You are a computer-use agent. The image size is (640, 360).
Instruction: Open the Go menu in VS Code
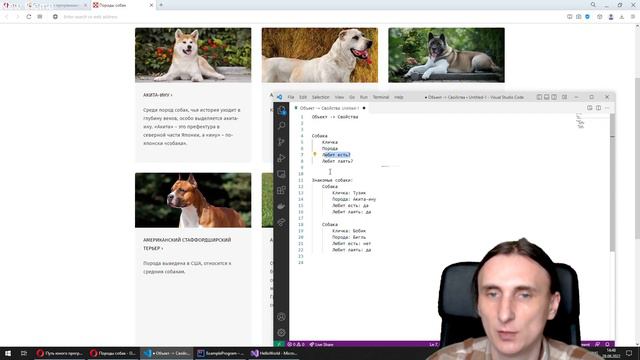point(352,97)
